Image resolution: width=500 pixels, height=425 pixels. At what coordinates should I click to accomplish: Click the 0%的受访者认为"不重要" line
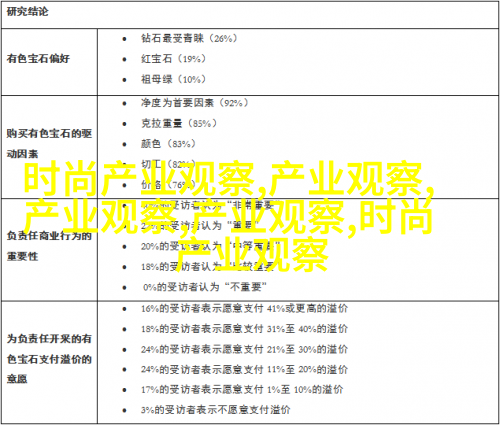point(204,287)
